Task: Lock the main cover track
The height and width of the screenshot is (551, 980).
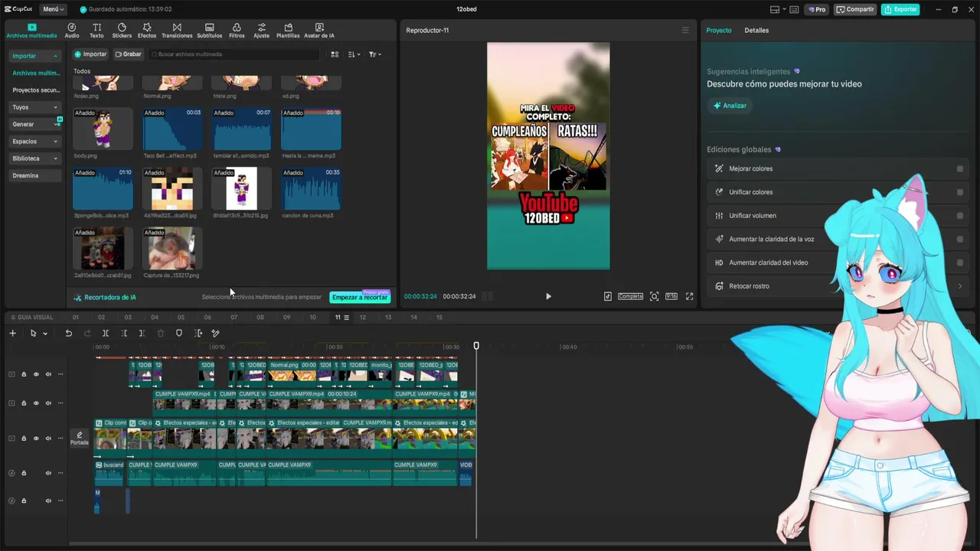Action: [24, 439]
